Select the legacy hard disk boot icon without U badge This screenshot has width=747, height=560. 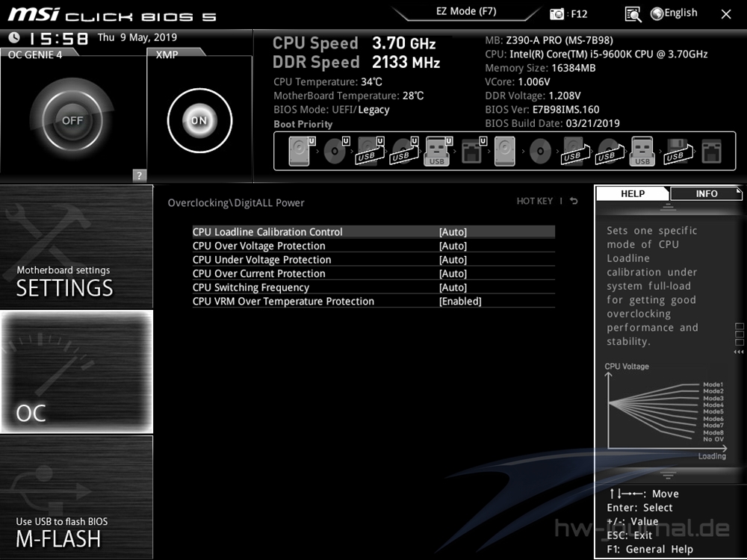[504, 152]
